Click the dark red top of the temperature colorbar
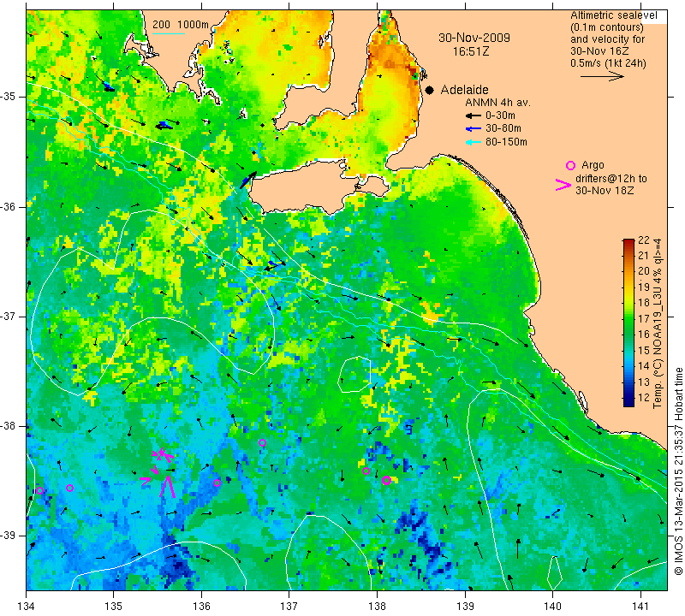 [628, 241]
